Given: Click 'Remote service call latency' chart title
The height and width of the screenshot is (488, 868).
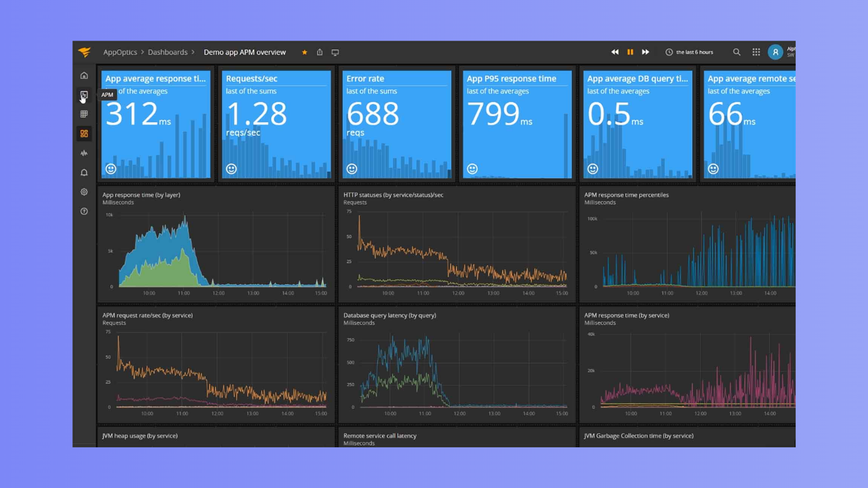Looking at the screenshot, I should point(380,436).
